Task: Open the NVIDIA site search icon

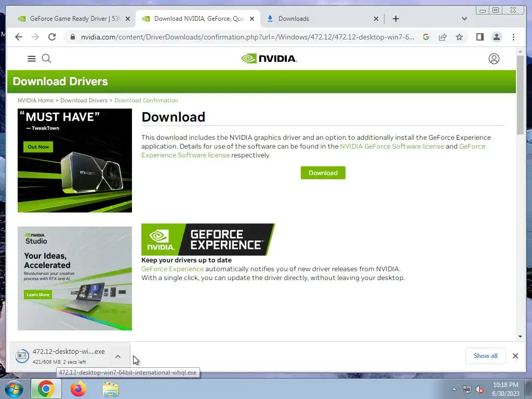Action: click(46, 59)
